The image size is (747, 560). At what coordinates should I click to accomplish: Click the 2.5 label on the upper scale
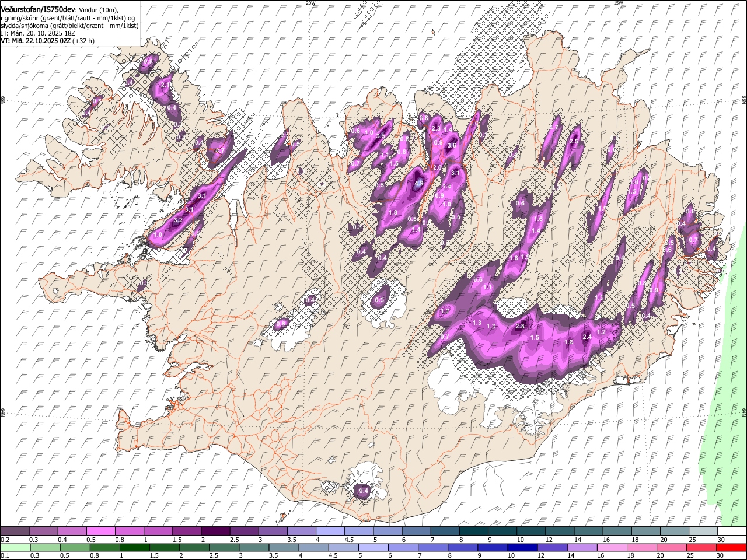pos(235,540)
